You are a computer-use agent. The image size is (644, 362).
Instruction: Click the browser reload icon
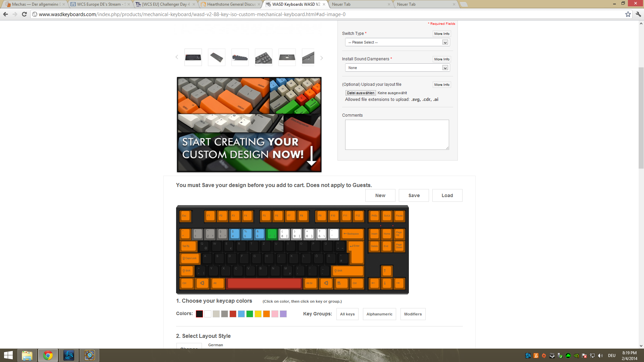[x=24, y=14]
